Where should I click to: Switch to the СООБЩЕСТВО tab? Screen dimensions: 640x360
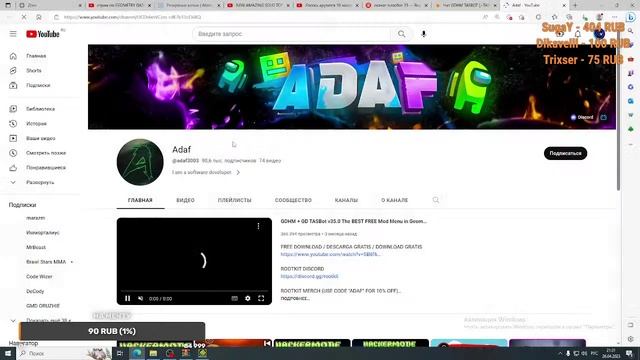coord(293,200)
